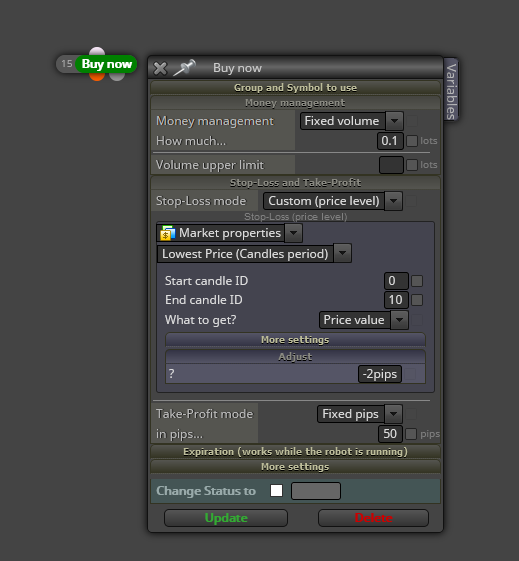Toggle checkbox beside Stop-Loss mode dropdown
Image resolution: width=519 pixels, height=561 pixels.
coord(411,201)
